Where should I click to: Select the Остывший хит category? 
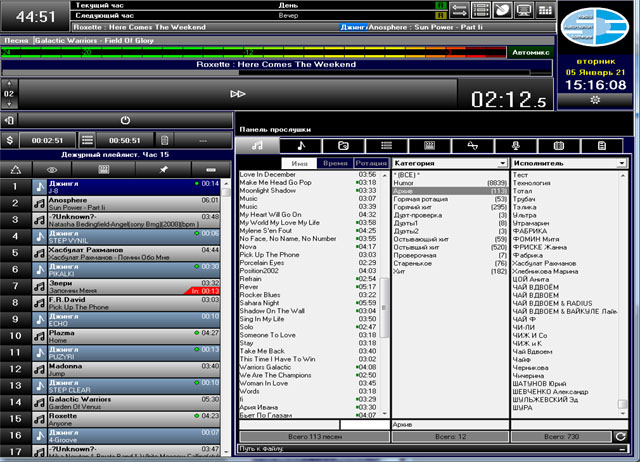[x=450, y=247]
